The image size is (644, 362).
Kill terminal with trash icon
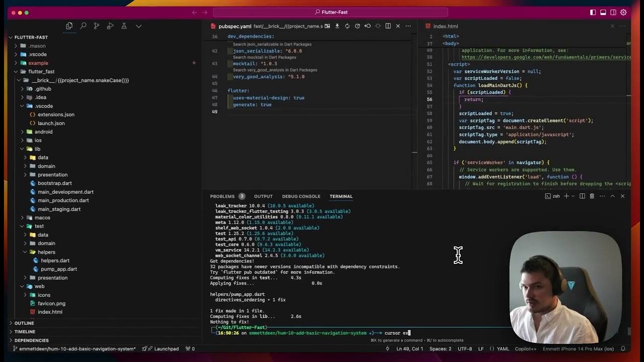coord(592,196)
